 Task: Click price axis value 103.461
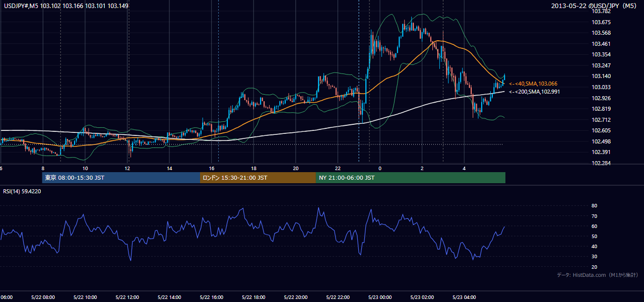tap(601, 44)
